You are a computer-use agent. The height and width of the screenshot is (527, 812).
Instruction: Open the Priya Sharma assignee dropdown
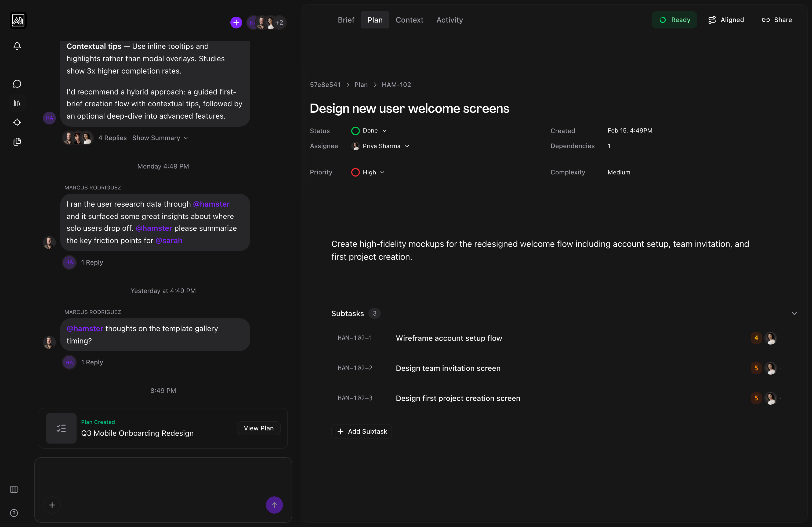click(380, 146)
